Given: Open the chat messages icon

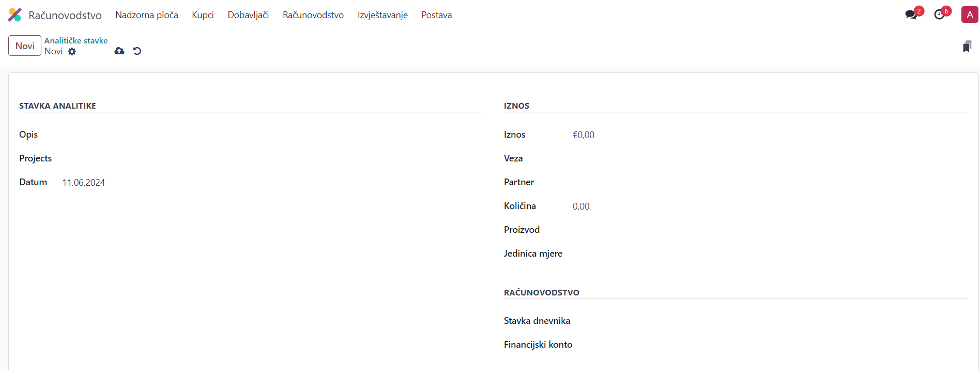Looking at the screenshot, I should point(911,14).
